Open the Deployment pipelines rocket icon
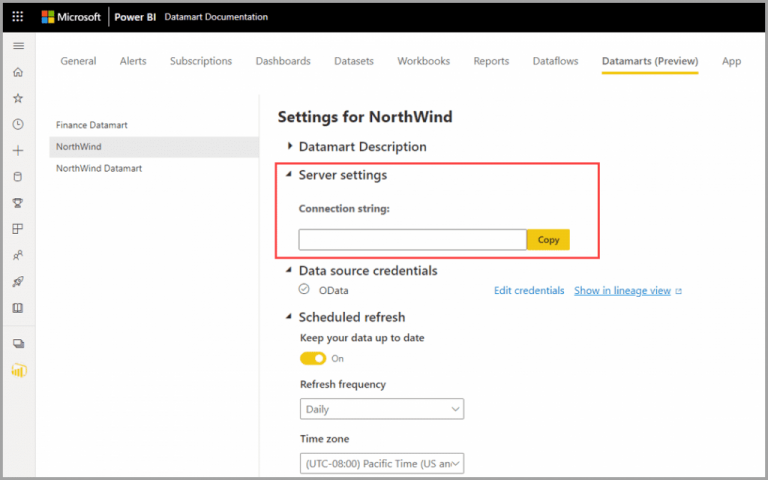The width and height of the screenshot is (768, 480). click(x=18, y=282)
